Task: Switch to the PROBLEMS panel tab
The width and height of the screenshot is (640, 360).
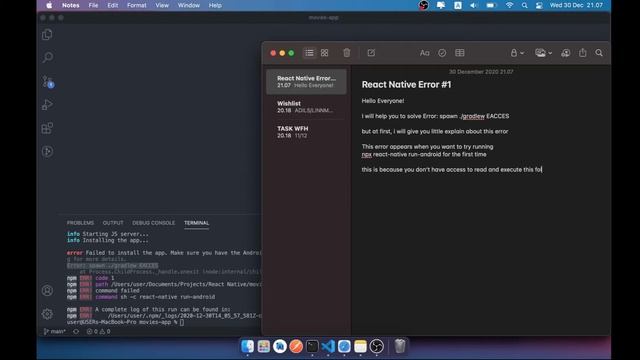Action: [80, 223]
